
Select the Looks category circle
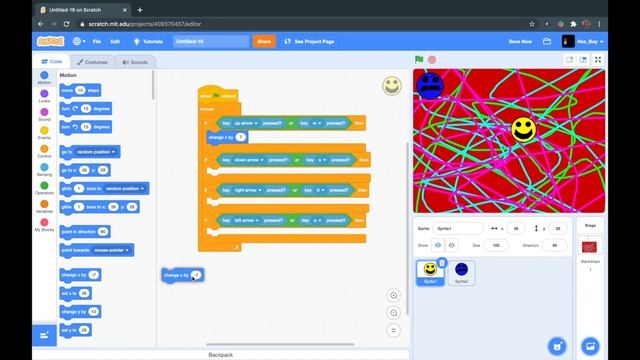coord(44,94)
